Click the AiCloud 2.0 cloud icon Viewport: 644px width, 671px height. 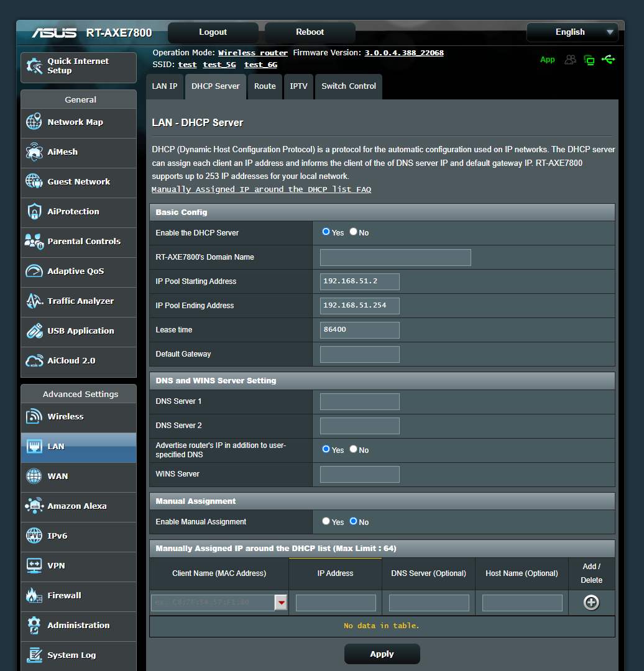34,361
